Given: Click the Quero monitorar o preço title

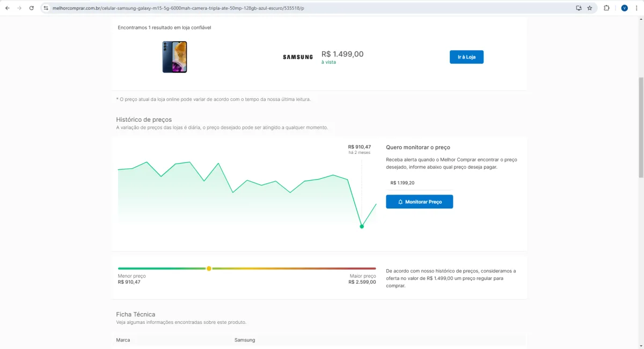Looking at the screenshot, I should click(x=418, y=147).
